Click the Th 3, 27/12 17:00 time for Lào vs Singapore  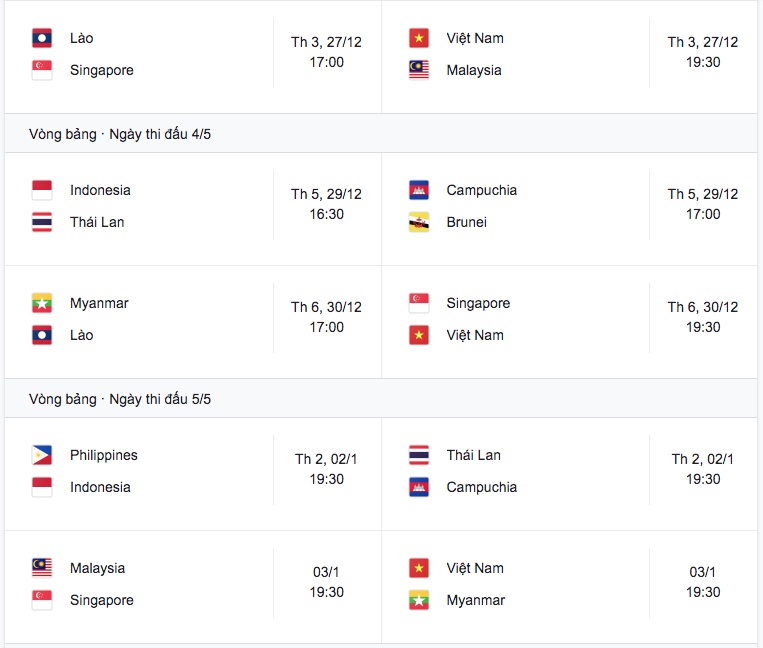pyautogui.click(x=327, y=52)
